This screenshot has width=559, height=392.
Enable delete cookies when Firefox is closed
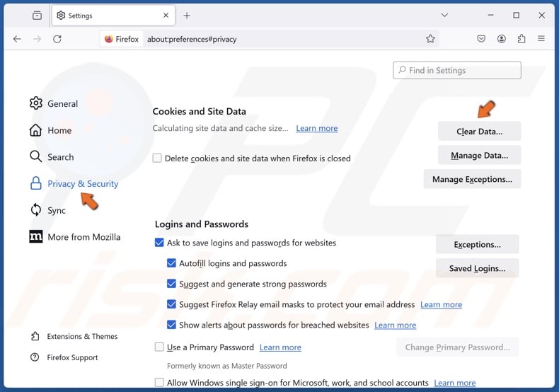pos(157,158)
